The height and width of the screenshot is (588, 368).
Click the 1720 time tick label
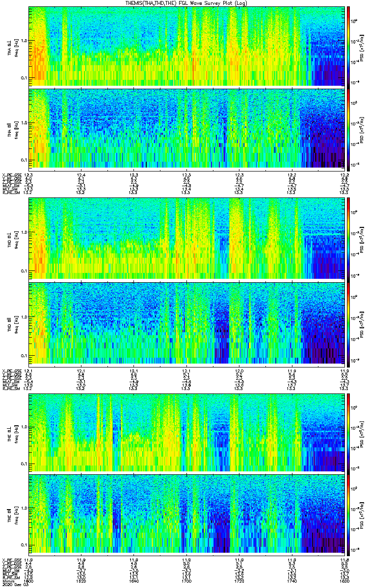coord(239,581)
